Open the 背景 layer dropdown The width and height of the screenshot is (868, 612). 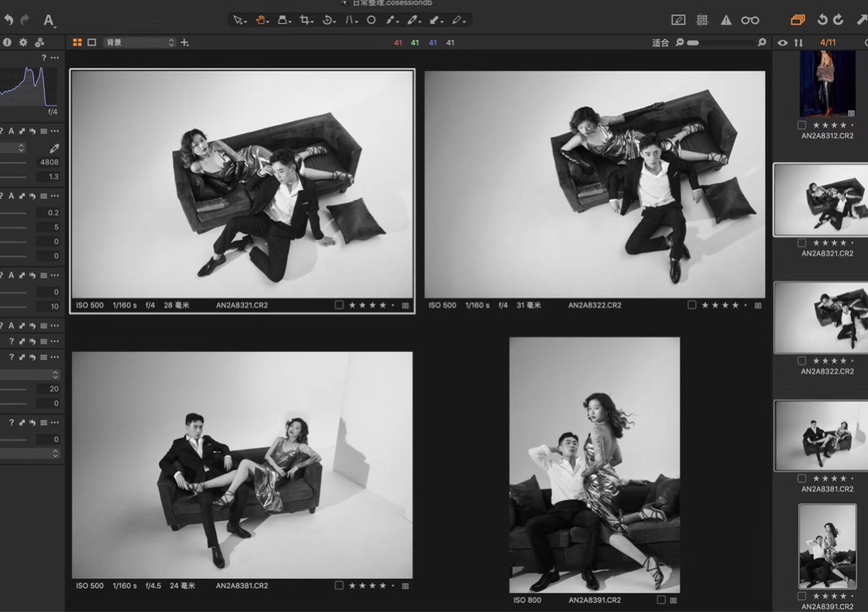[x=140, y=42]
